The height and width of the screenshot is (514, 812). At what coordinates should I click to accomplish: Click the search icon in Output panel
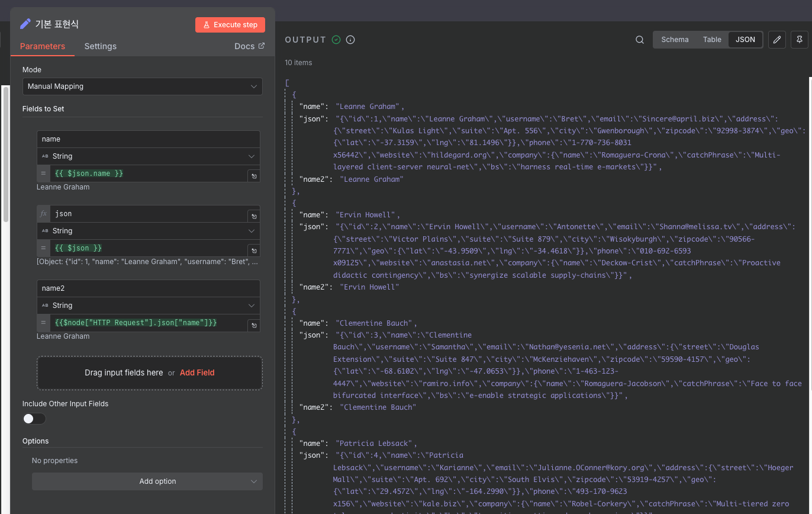640,40
